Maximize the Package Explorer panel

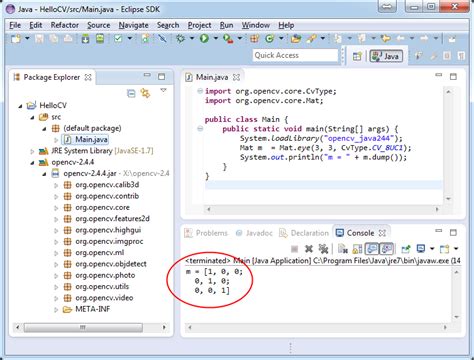tap(162, 77)
